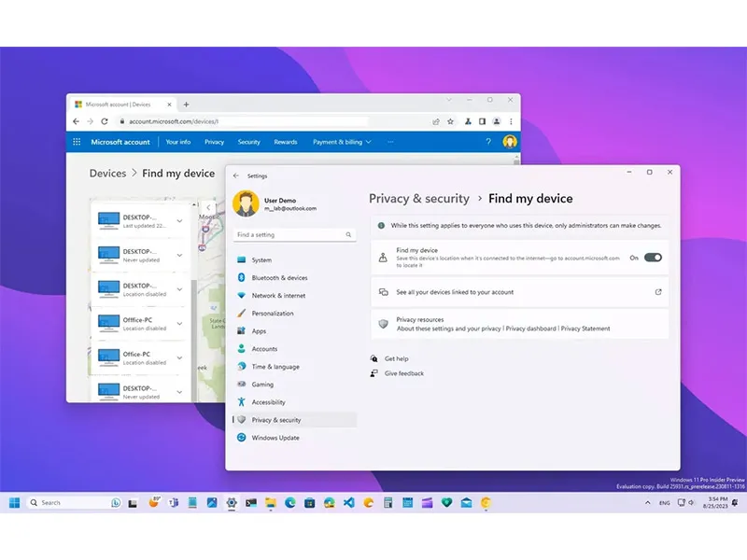
Task: Collapse the map panel with the left chevron
Action: 208,207
